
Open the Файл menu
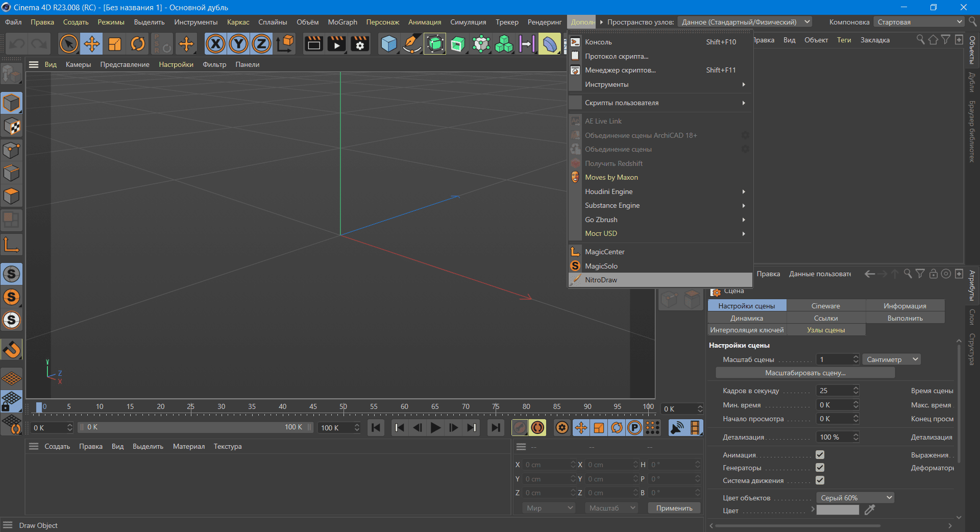tap(13, 22)
